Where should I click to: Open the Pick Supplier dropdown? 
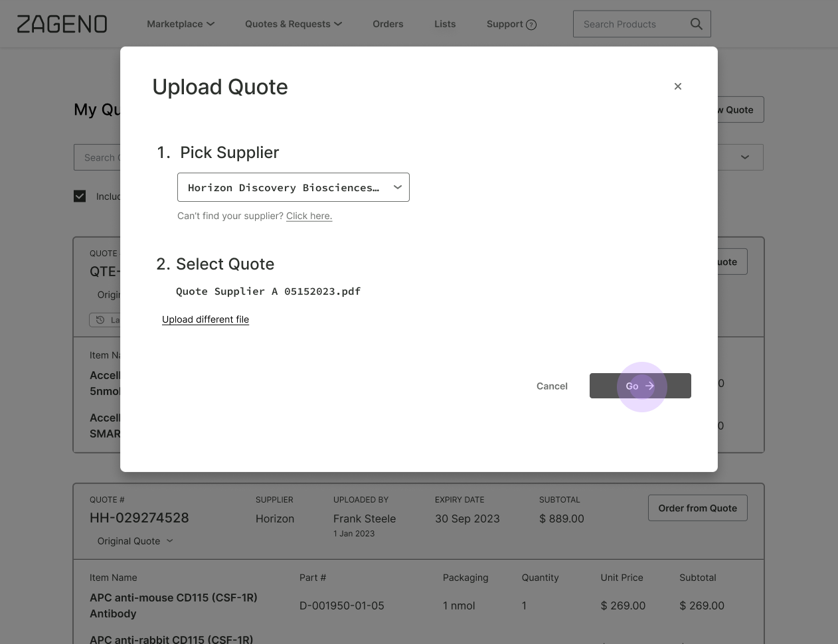293,187
